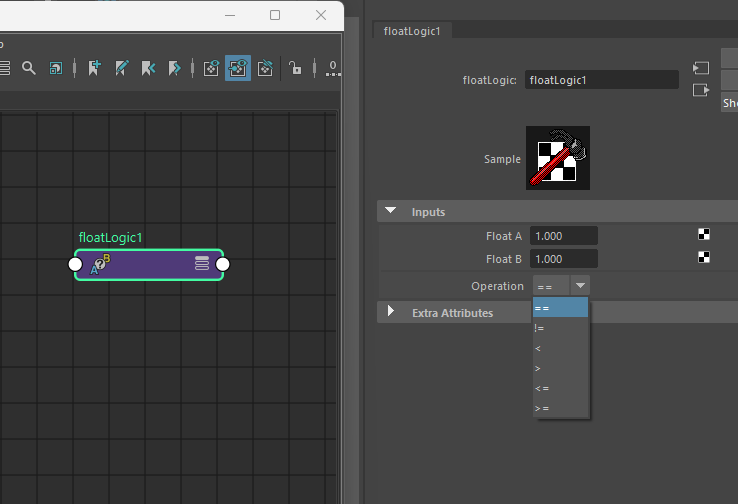
Task: Click the edit bookmark pencil icon
Action: (122, 68)
